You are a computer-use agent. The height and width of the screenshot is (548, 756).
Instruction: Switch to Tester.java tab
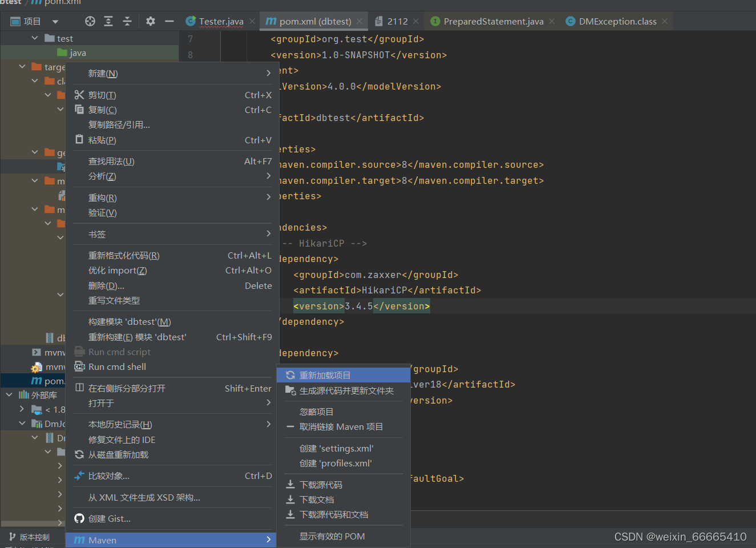point(221,21)
